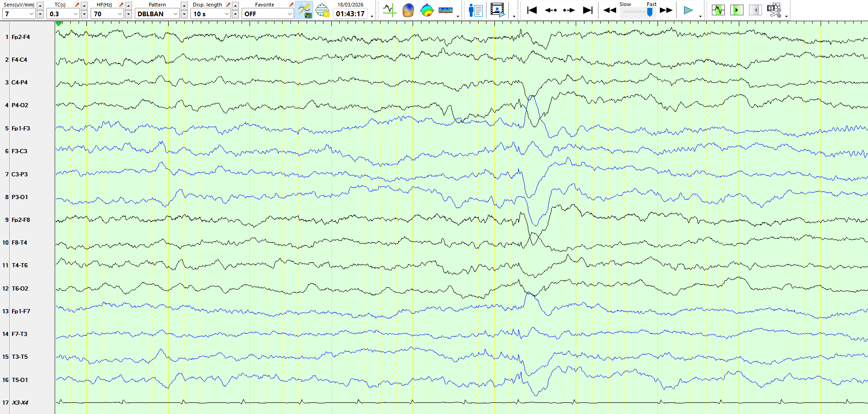868x414 pixels.
Task: Click the greyed previous-page marker icon
Action: (756, 10)
